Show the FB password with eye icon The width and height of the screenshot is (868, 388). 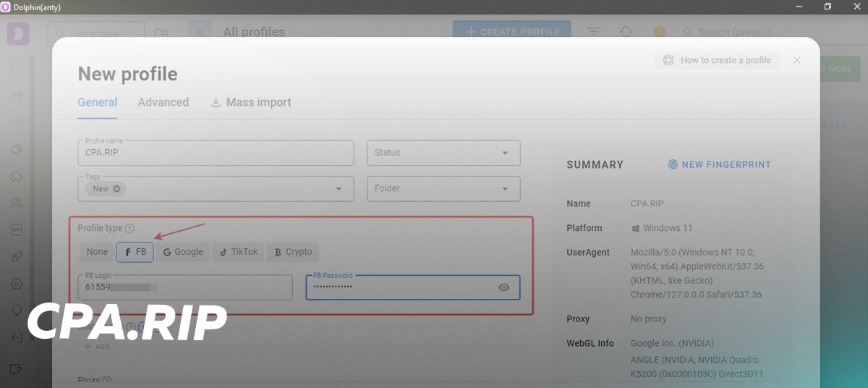pyautogui.click(x=504, y=287)
